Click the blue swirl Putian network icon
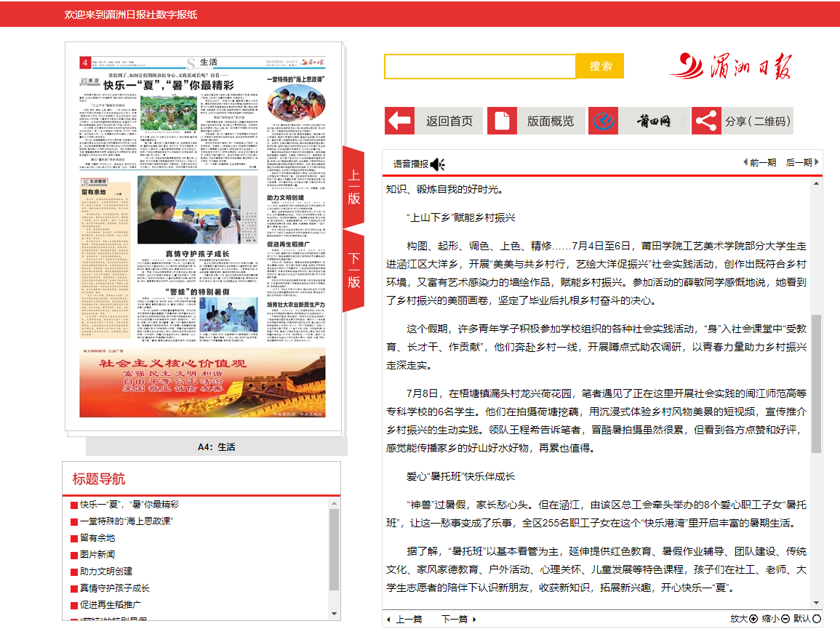Viewport: 840px width, 637px height. (603, 121)
